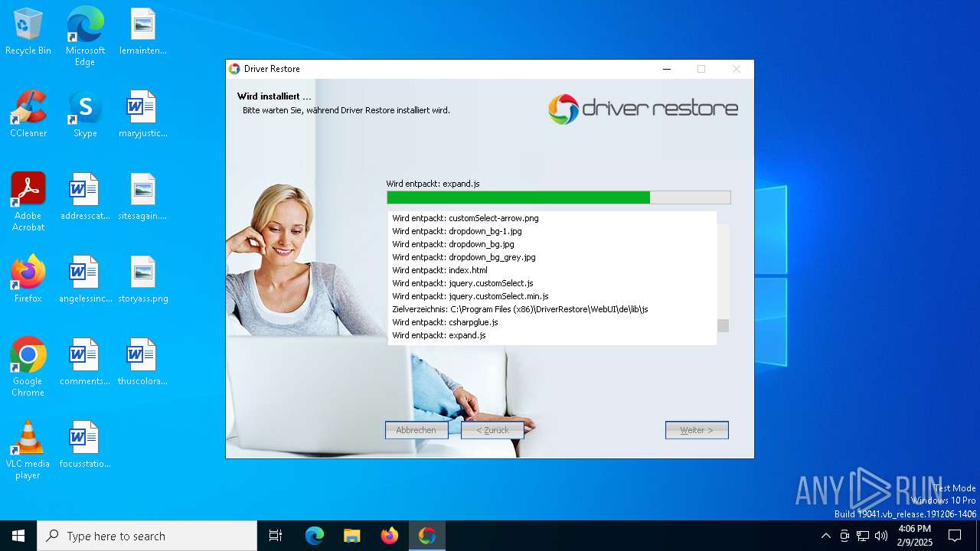Click the log list scrollbar thumb
This screenshot has width=980, height=551.
(x=723, y=325)
